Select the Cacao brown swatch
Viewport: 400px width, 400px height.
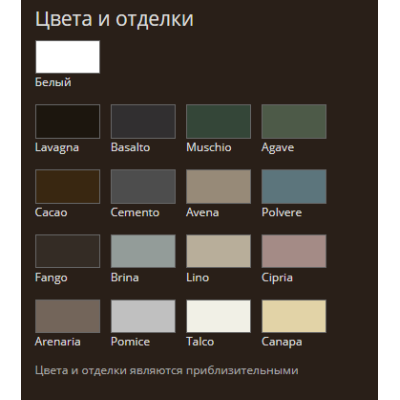pyautogui.click(x=68, y=186)
